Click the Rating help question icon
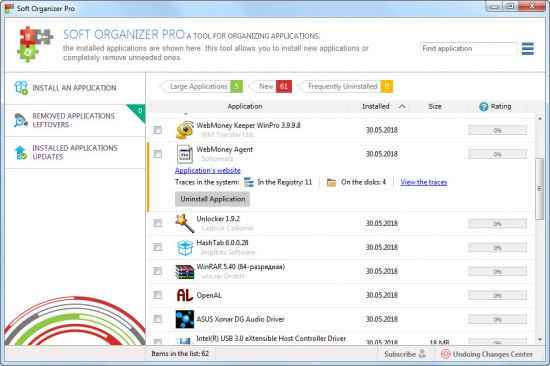Screen dimensions: 550x366 [484, 107]
